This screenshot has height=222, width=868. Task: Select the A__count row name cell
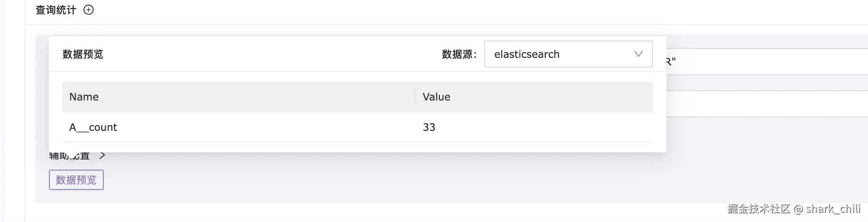coord(93,127)
